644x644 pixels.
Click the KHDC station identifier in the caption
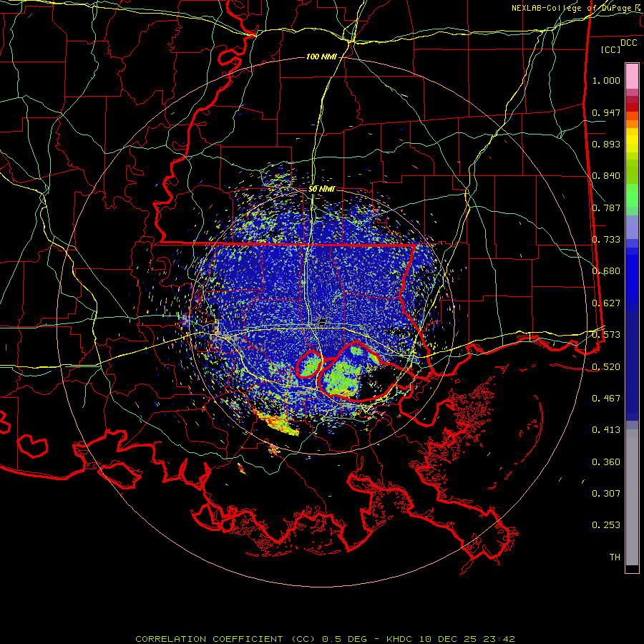point(401,639)
